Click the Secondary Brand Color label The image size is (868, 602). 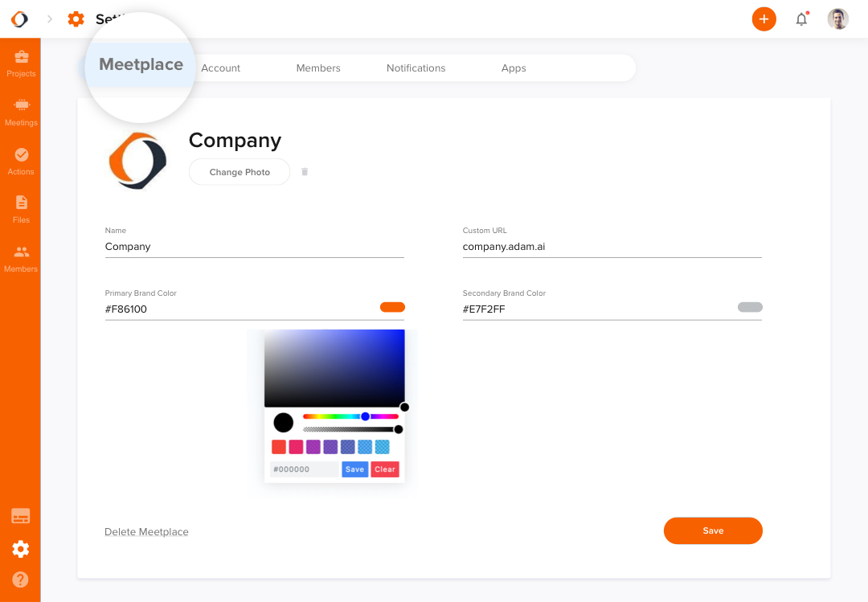tap(504, 293)
